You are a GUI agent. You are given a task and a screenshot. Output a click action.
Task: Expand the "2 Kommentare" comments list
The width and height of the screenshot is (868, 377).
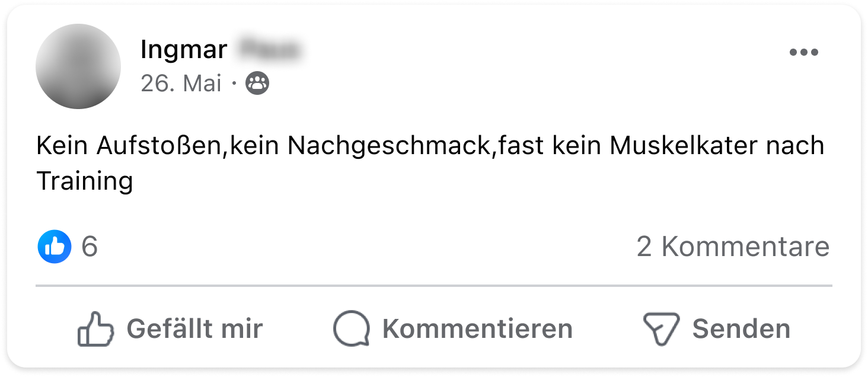pyautogui.click(x=733, y=246)
